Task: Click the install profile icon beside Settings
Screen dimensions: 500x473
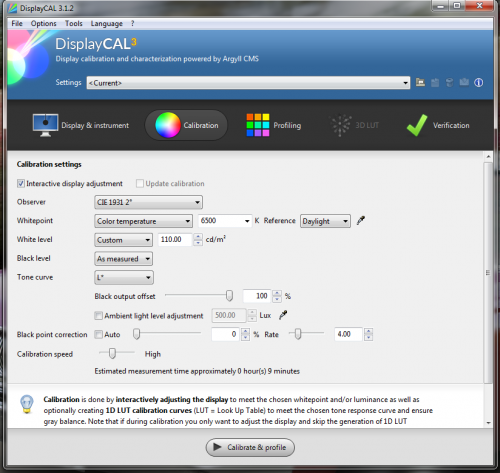Action: coord(435,82)
